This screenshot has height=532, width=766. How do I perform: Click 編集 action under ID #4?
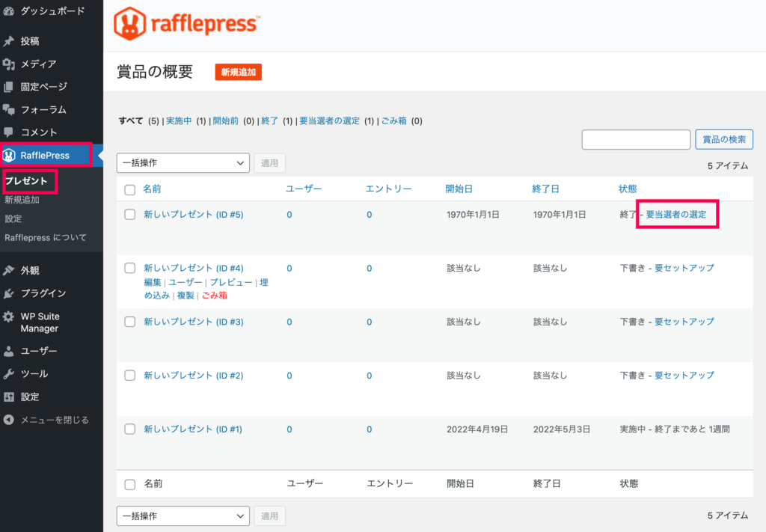click(153, 282)
